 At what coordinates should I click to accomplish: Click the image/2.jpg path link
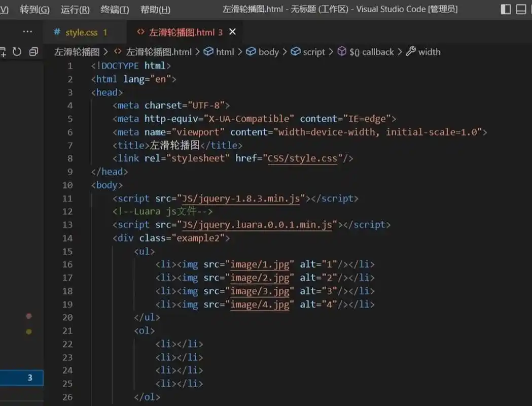(260, 278)
